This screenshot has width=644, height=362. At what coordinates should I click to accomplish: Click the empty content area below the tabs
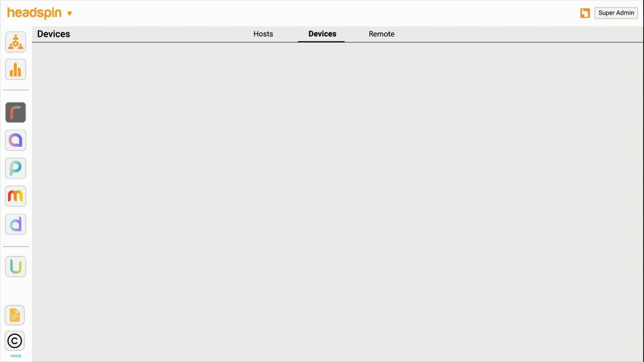pyautogui.click(x=335, y=201)
